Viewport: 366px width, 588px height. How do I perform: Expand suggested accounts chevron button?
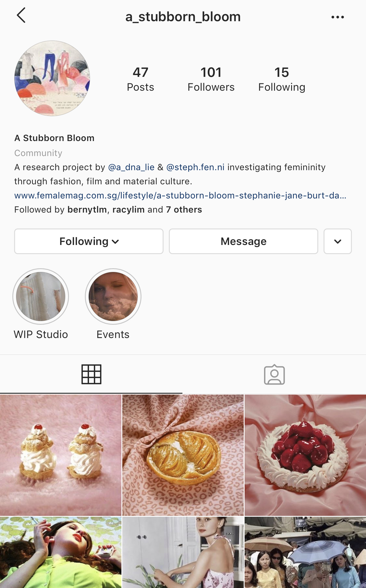[337, 241]
